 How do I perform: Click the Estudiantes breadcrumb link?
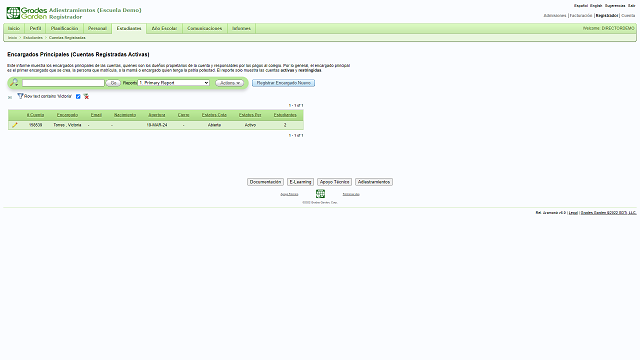coord(33,38)
